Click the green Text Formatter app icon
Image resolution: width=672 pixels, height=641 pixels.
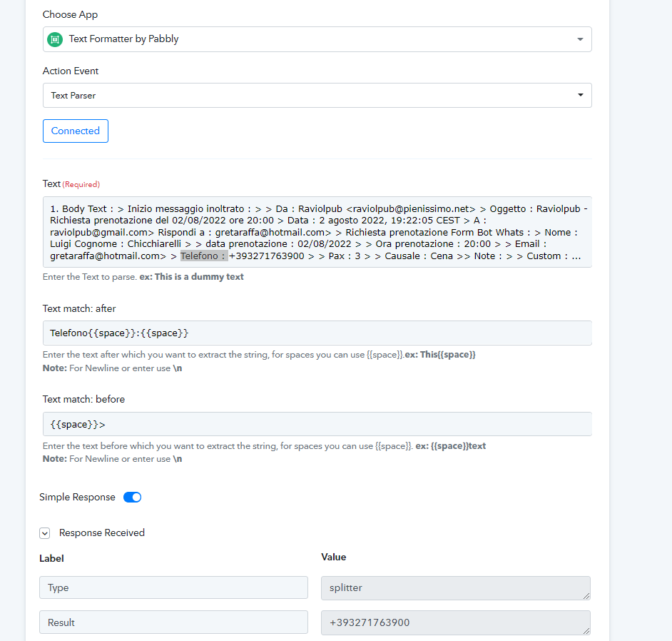55,39
